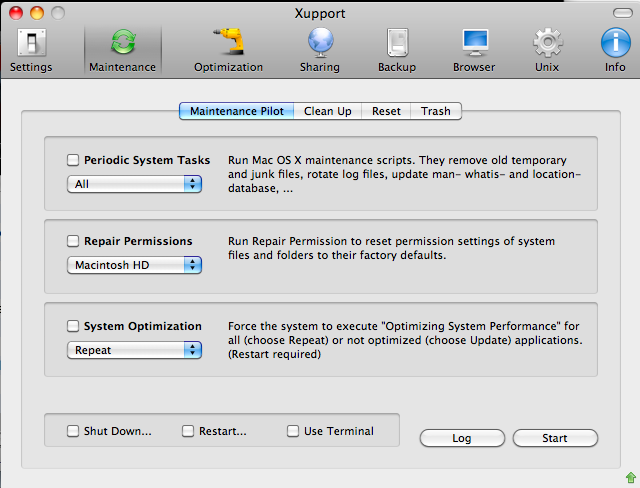Expand the All periodic tasks dropdown
640x488 pixels.
coord(134,184)
